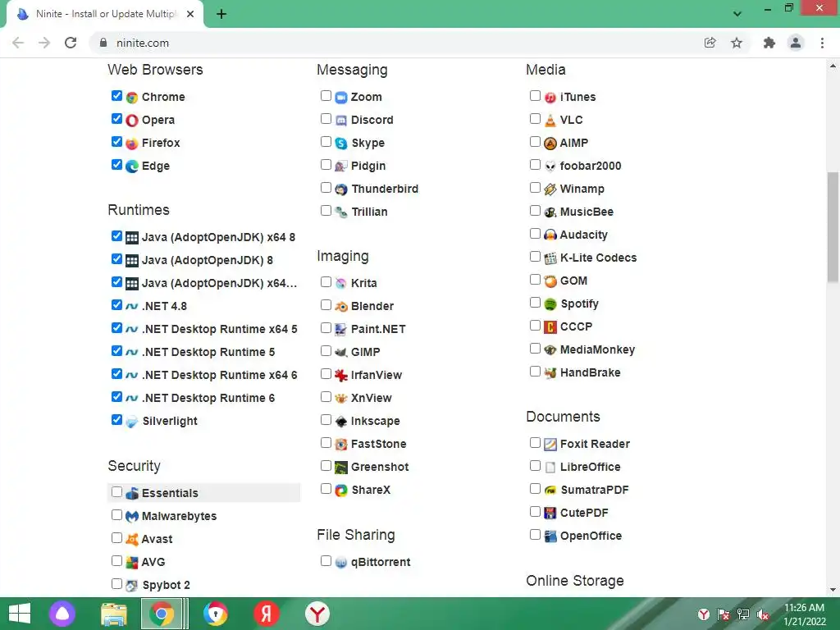Check the Zoom checkbox
The height and width of the screenshot is (630, 840).
pos(326,96)
